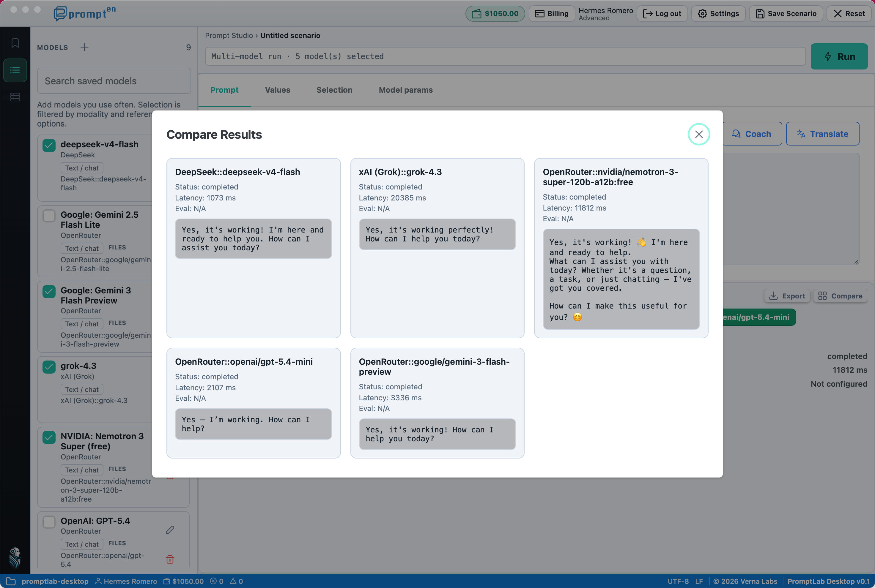
Task: Open the Billing page
Action: (552, 14)
